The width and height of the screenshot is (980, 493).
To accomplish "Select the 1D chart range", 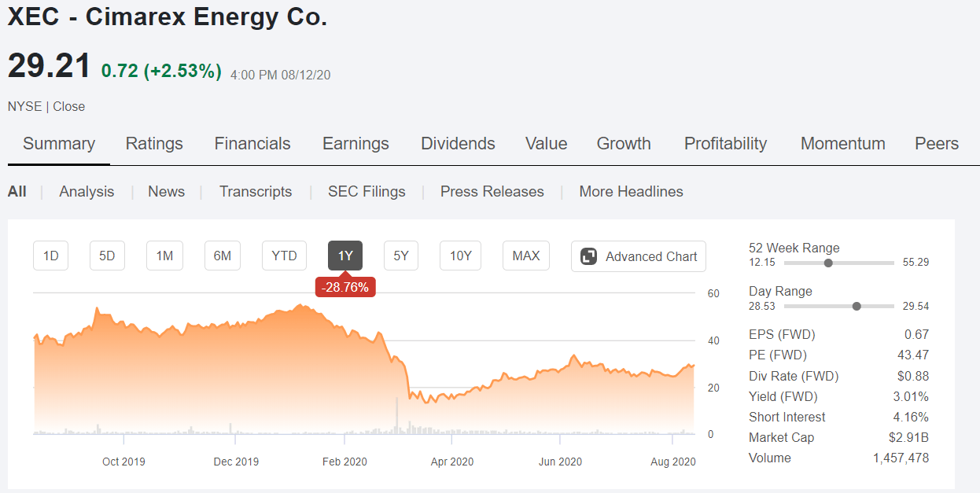I will 51,256.
